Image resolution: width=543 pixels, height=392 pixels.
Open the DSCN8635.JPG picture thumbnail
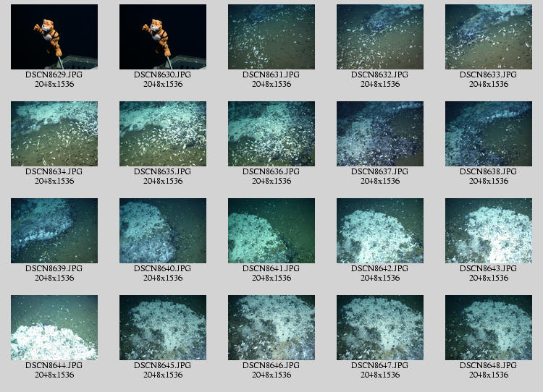[x=163, y=134]
